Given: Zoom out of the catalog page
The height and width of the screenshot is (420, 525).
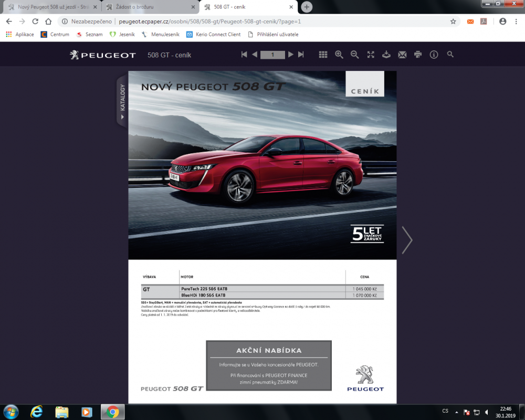Looking at the screenshot, I should (x=354, y=55).
